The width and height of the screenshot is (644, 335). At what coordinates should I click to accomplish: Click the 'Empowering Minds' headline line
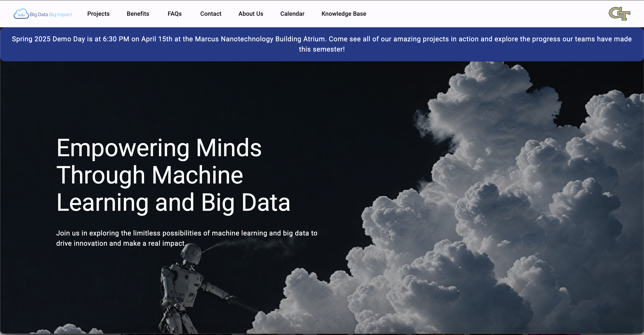(159, 148)
